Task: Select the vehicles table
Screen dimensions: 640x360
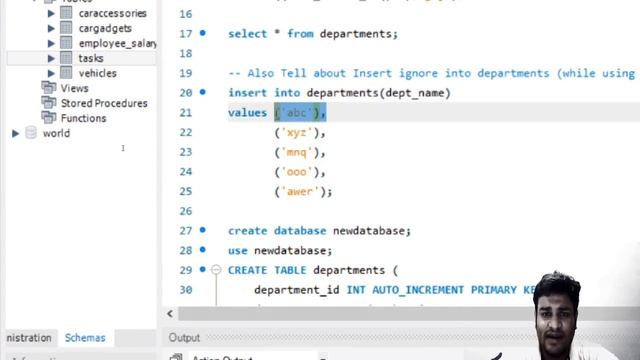Action: click(x=98, y=73)
